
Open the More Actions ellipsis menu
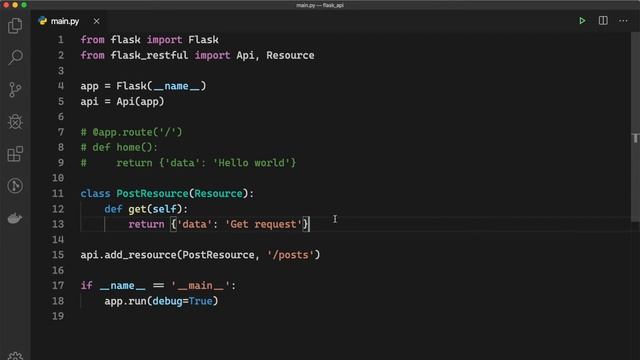(x=623, y=20)
